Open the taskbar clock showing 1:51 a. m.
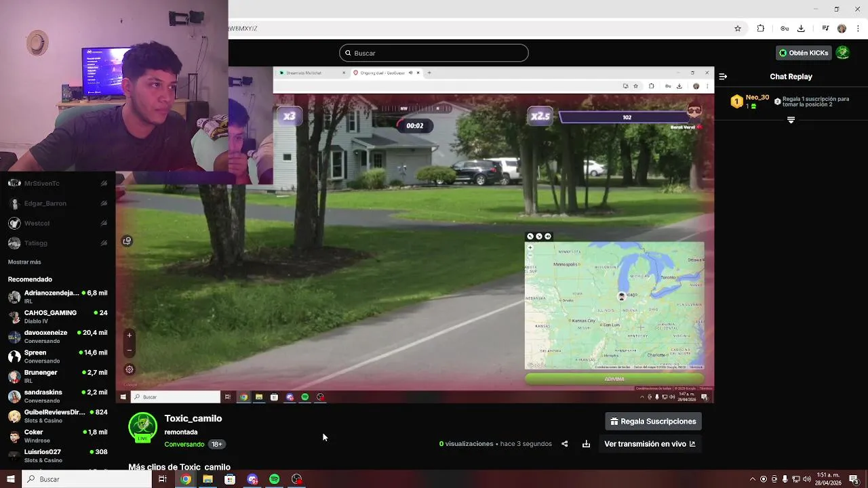The height and width of the screenshot is (488, 868). pyautogui.click(x=829, y=479)
